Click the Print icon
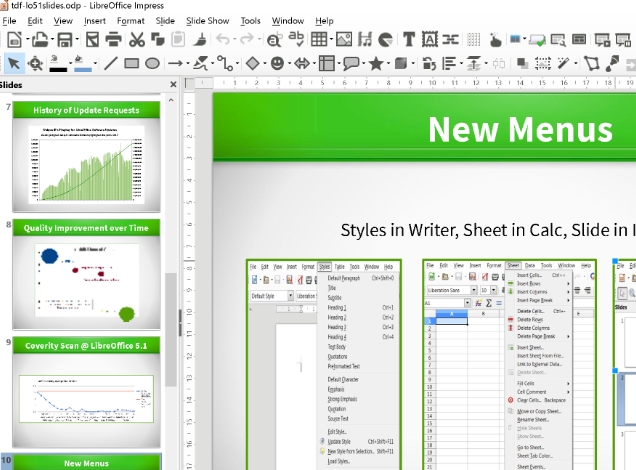Screen dimensions: 636x470 pyautogui.click(x=113, y=40)
